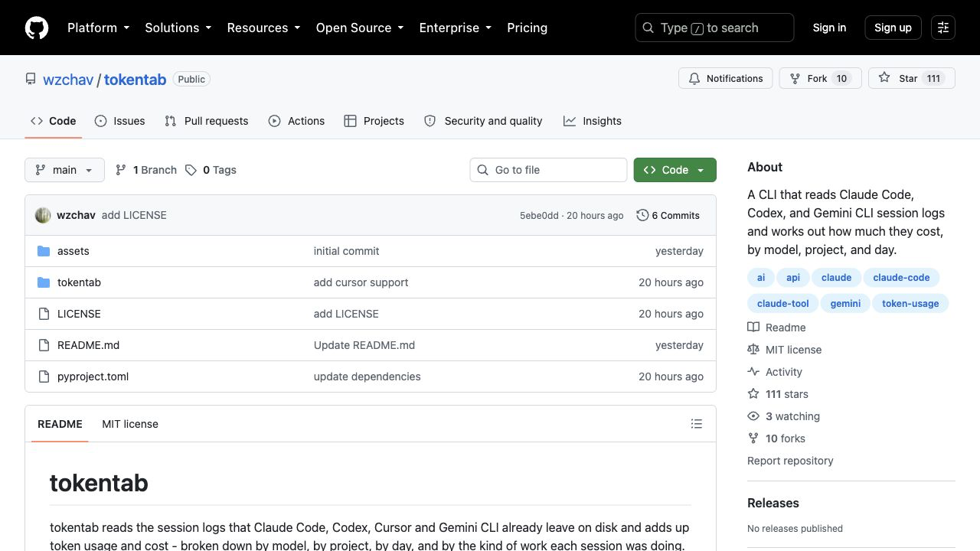View the 1 Branch link
Image resolution: width=980 pixels, height=551 pixels.
pos(146,170)
